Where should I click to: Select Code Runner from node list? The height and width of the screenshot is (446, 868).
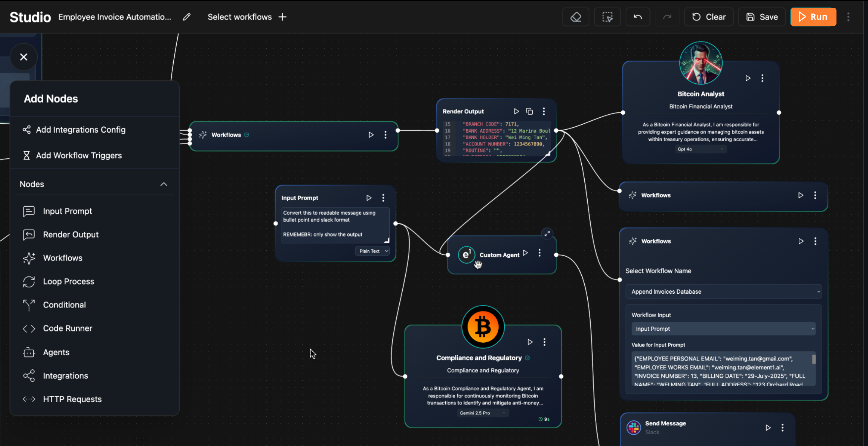[x=67, y=328]
